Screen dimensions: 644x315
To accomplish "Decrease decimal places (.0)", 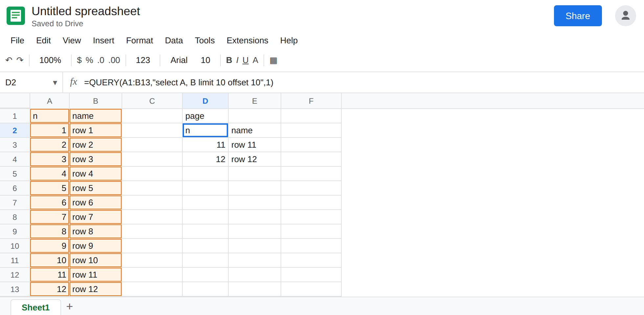I will click(101, 60).
